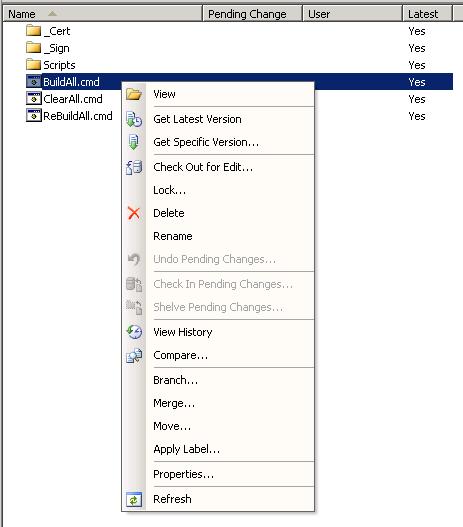Image resolution: width=463 pixels, height=527 pixels.
Task: Click the Undo Pending Changes arrow icon
Action: 134,259
